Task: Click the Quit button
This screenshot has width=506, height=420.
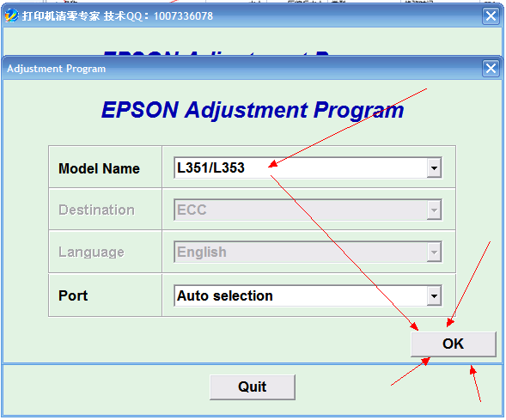Action: pyautogui.click(x=253, y=387)
